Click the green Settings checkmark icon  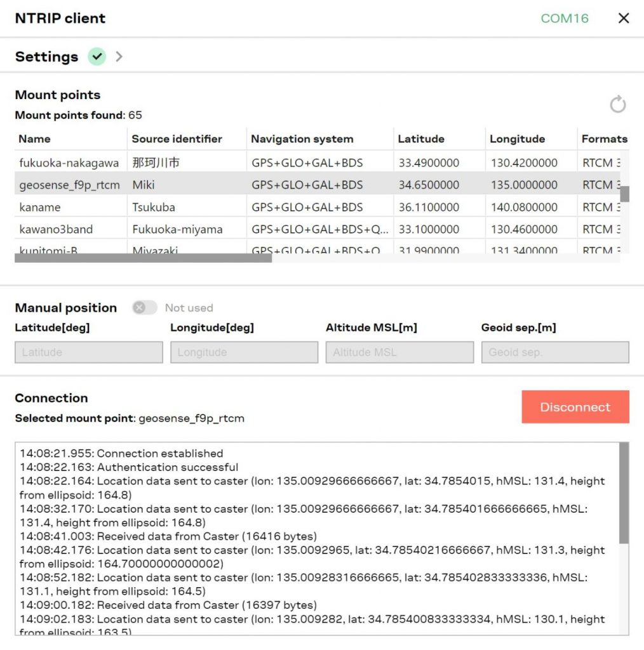[x=97, y=56]
